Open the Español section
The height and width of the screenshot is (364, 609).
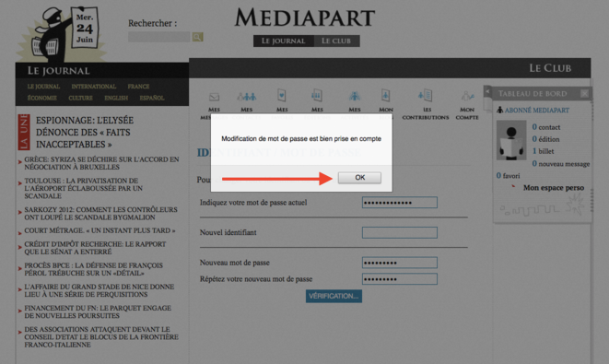pos(152,98)
